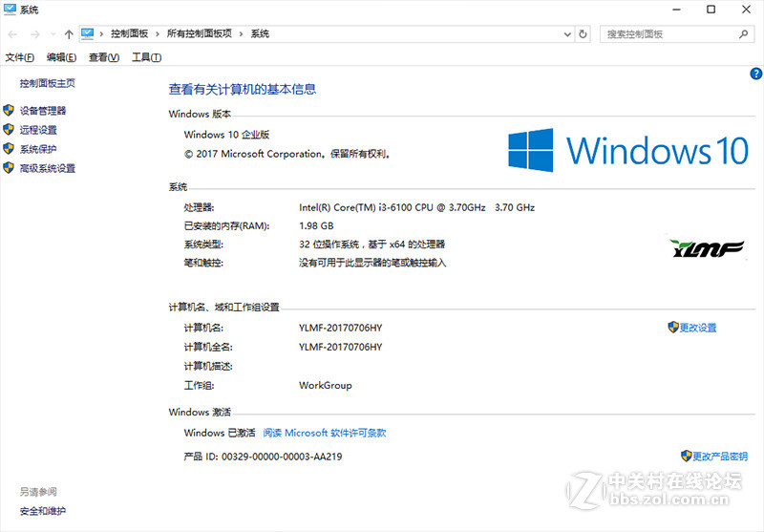764x532 pixels.
Task: Select 控制面板 breadcrumb in address bar
Action: pyautogui.click(x=129, y=33)
